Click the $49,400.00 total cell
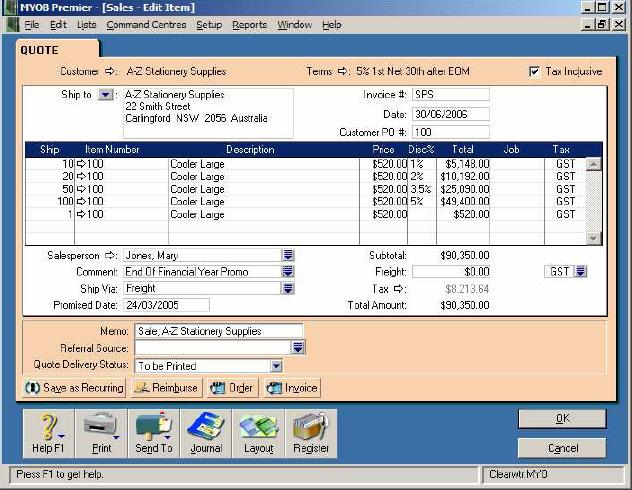 tap(463, 201)
